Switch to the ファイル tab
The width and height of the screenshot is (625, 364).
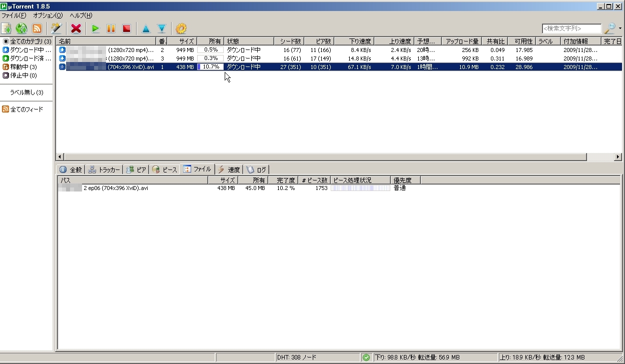[x=198, y=169]
